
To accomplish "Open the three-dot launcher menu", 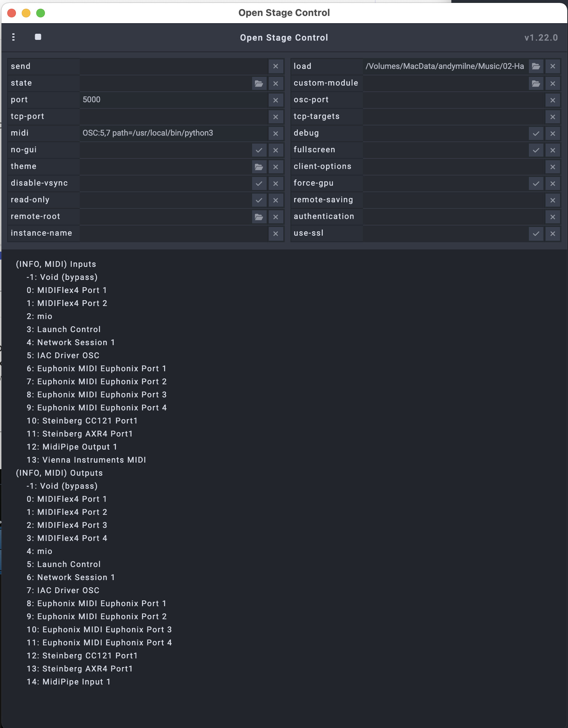I will (13, 37).
